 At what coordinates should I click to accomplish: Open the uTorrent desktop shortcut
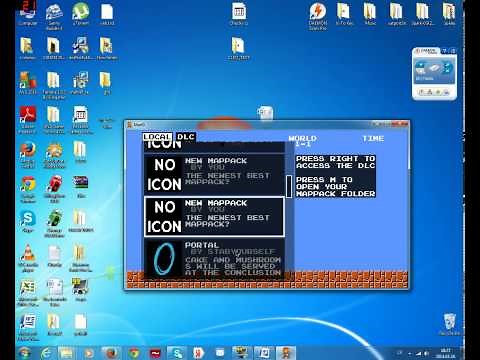tap(81, 14)
